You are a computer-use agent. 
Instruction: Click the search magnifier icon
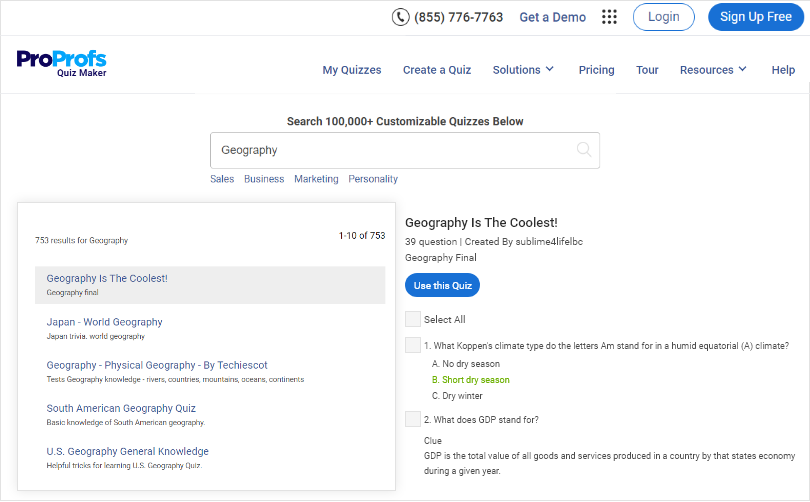click(x=584, y=150)
